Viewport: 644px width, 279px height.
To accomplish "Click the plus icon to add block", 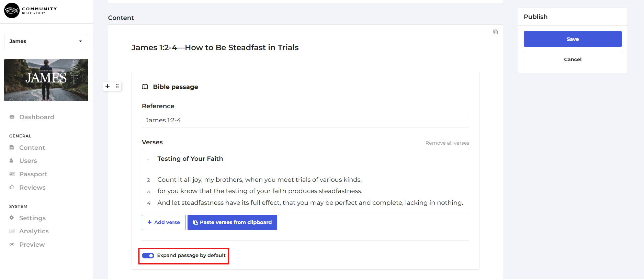I will pyautogui.click(x=108, y=86).
